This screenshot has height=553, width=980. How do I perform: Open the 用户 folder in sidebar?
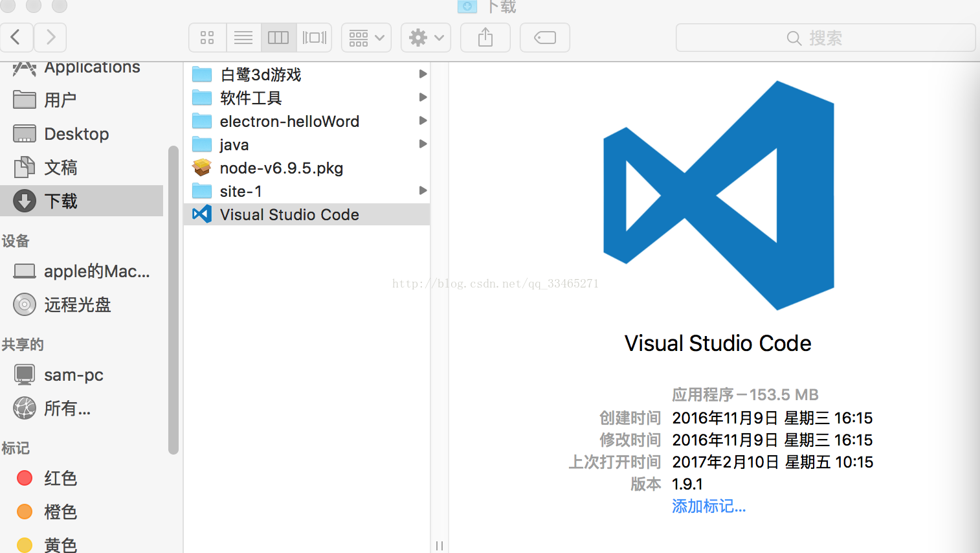(82, 100)
